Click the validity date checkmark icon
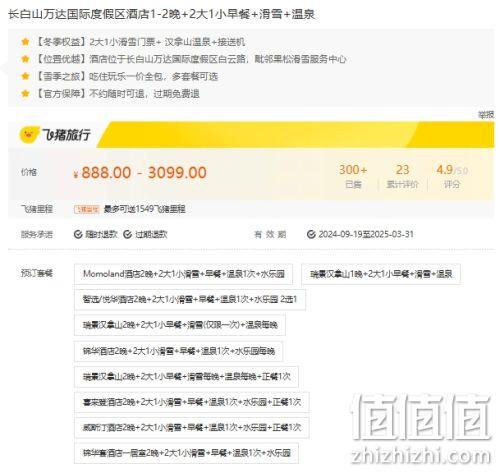500x473 pixels. click(x=311, y=235)
